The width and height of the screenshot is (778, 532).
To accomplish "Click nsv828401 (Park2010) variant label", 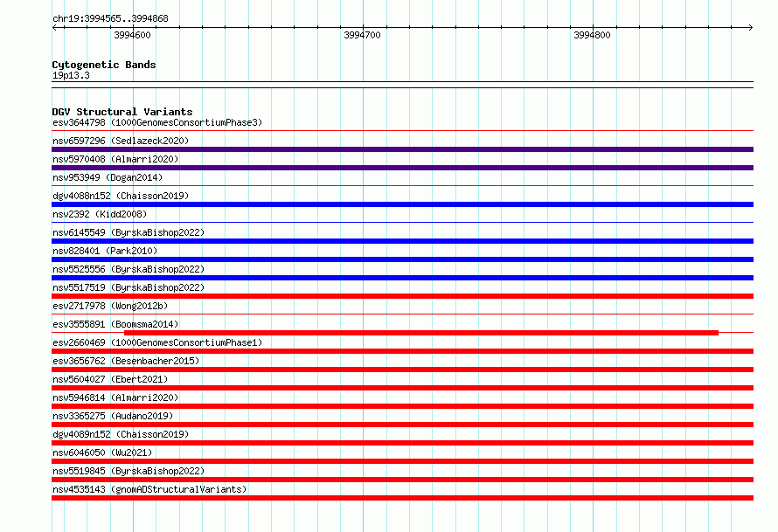I will (105, 251).
